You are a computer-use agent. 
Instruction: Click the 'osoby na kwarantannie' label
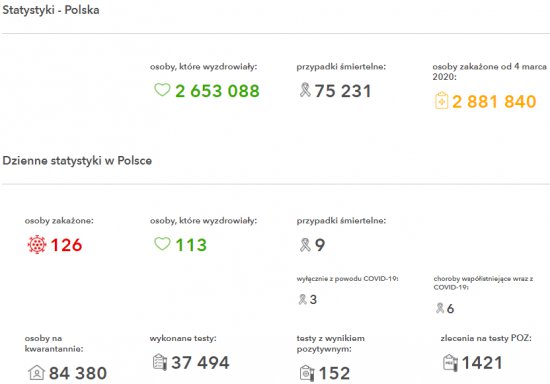[x=54, y=343]
